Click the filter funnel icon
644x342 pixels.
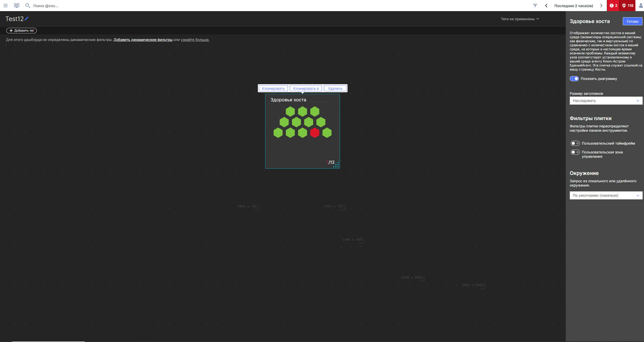pos(535,6)
